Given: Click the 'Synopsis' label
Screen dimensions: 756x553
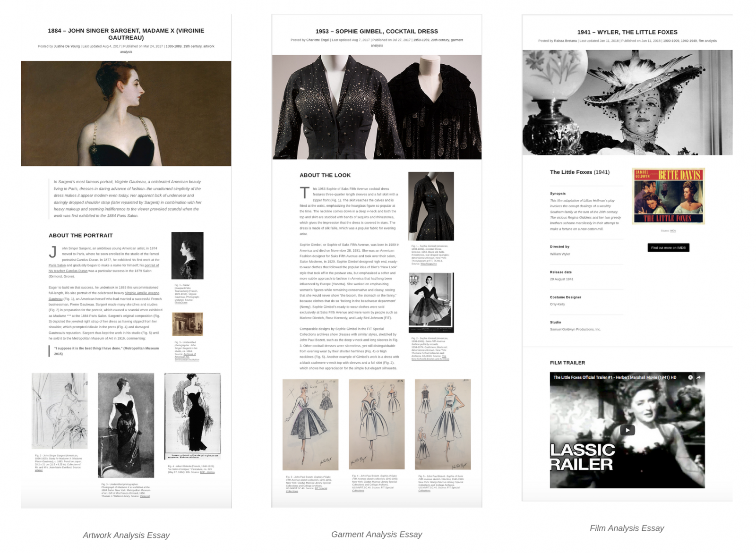Looking at the screenshot, I should (x=558, y=194).
